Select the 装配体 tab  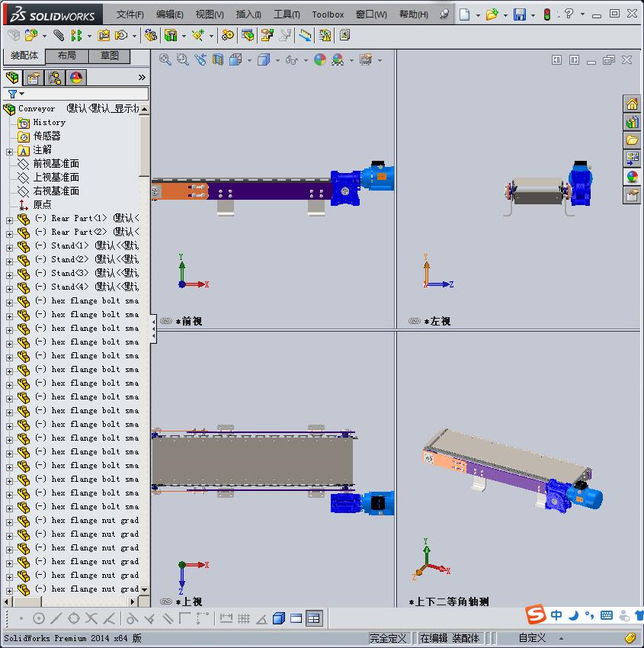coord(24,56)
